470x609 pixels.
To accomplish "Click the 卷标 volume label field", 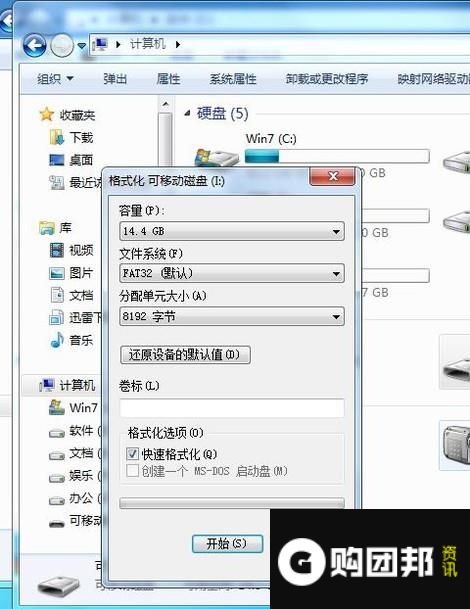I will 232,408.
